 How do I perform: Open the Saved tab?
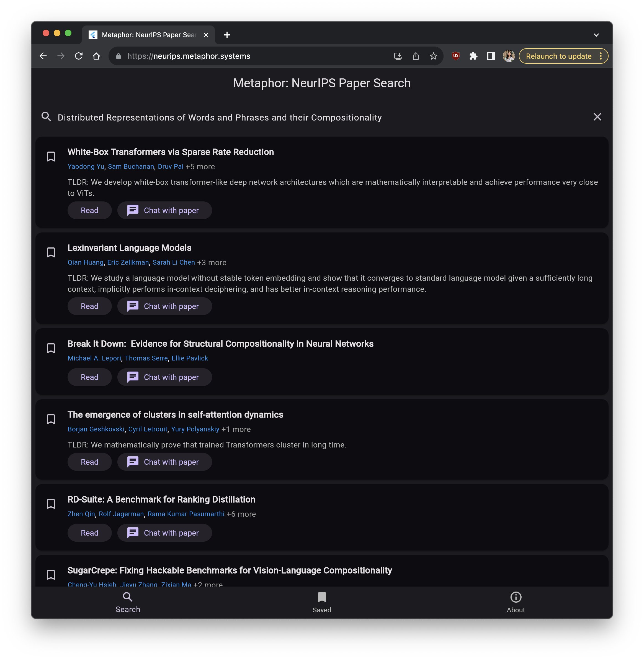pos(321,602)
